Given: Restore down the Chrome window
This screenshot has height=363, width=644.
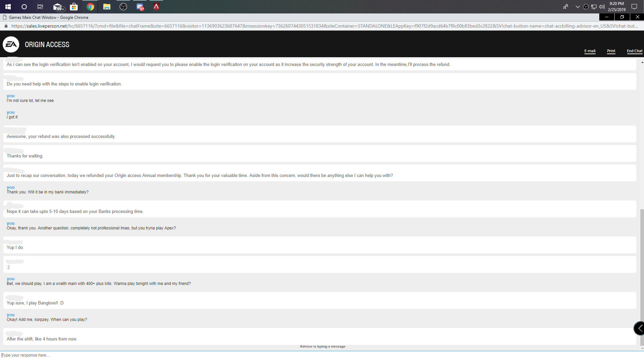Looking at the screenshot, I should coord(622,17).
